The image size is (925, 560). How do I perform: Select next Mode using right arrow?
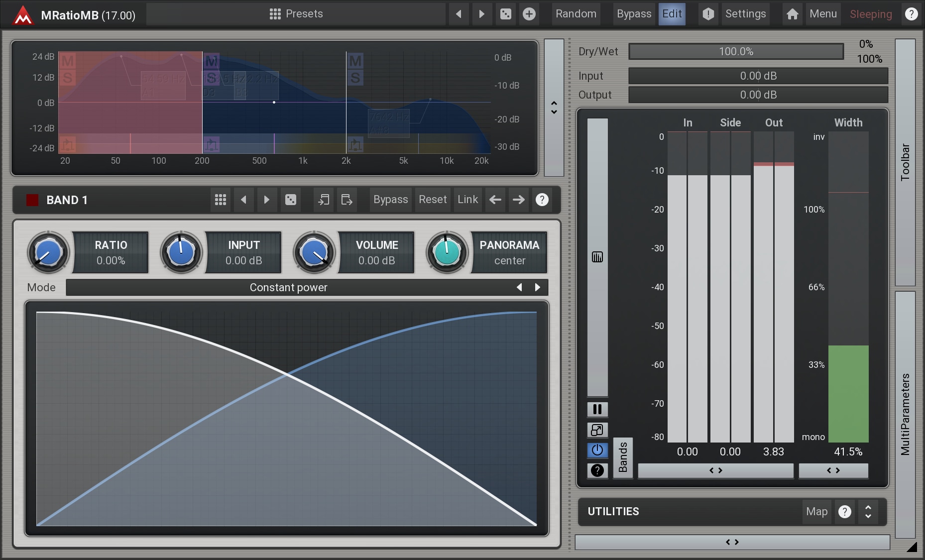(x=537, y=287)
